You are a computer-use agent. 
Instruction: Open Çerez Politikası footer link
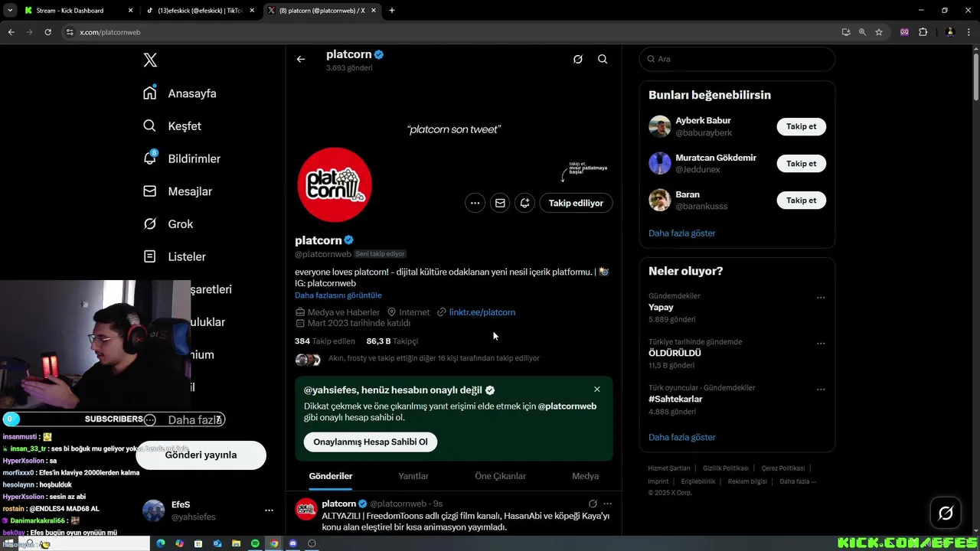click(x=782, y=468)
